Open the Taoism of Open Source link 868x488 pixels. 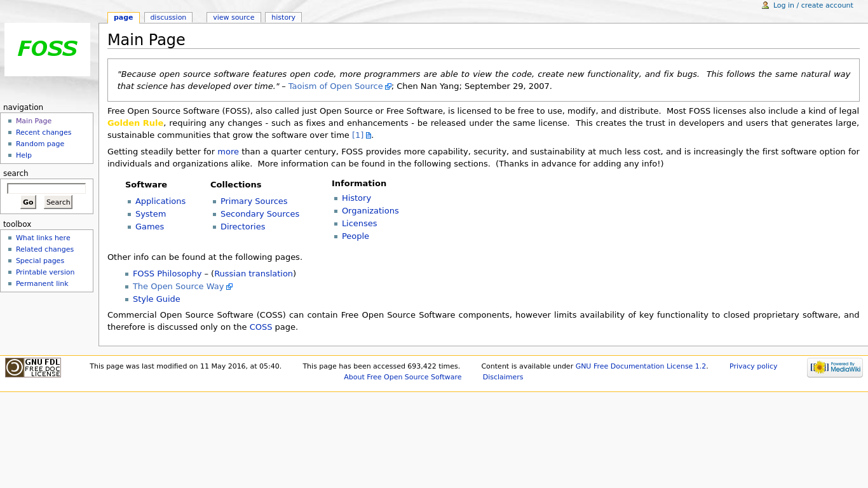point(336,86)
